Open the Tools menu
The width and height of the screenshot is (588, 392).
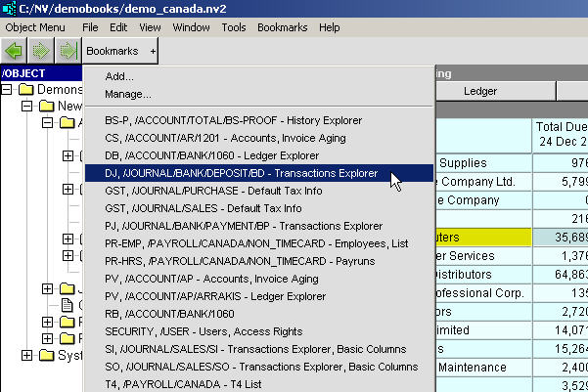(234, 27)
